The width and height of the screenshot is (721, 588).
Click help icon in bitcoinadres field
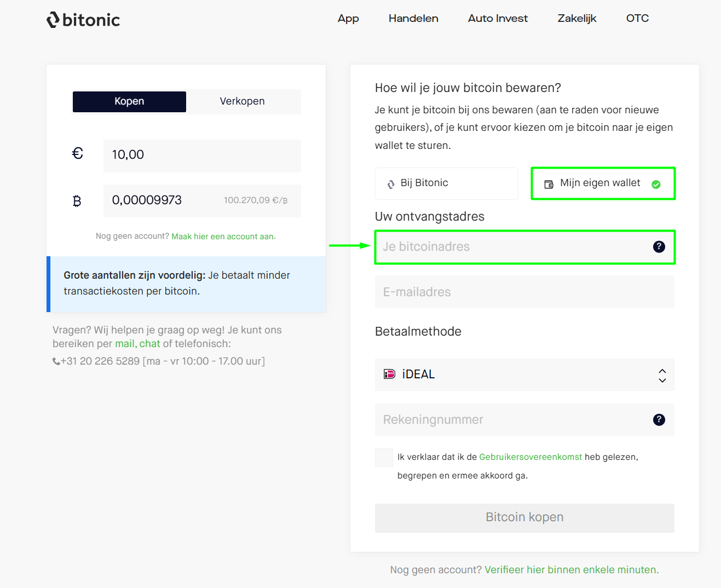coord(659,247)
